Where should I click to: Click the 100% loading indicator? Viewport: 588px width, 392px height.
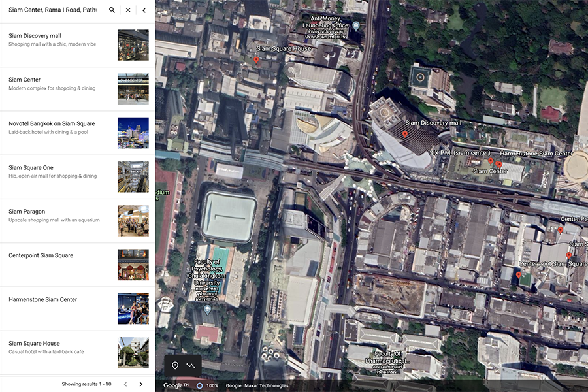pyautogui.click(x=206, y=385)
